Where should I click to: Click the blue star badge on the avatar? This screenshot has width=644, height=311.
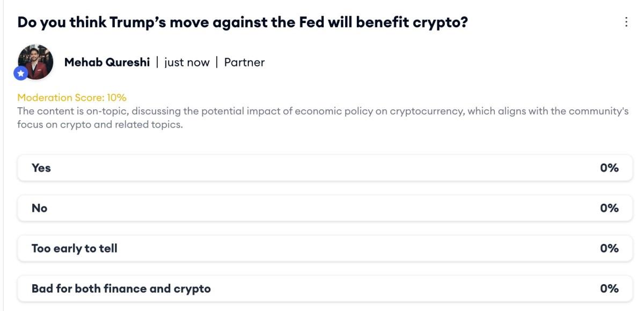click(x=20, y=73)
